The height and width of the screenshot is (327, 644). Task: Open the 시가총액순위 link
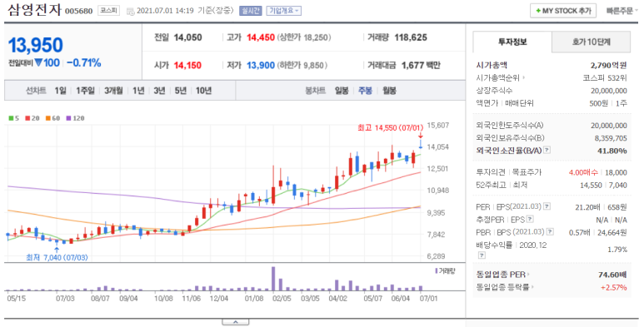click(x=500, y=77)
